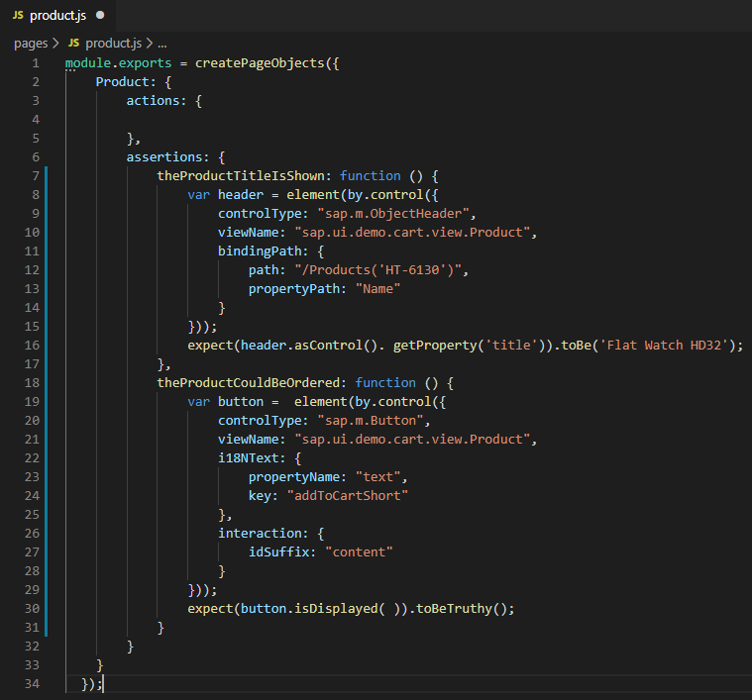The image size is (752, 700).
Task: Place cursor at end of line 34
Action: click(104, 684)
